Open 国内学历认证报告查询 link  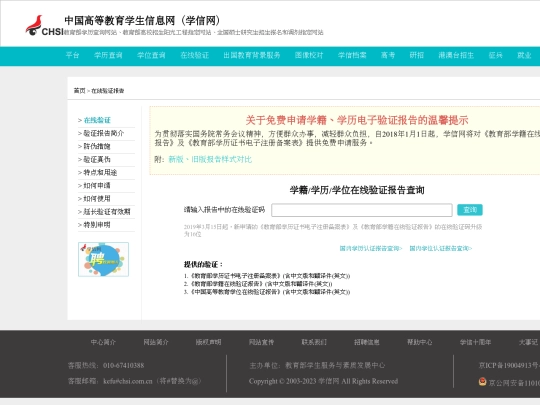tap(371, 248)
